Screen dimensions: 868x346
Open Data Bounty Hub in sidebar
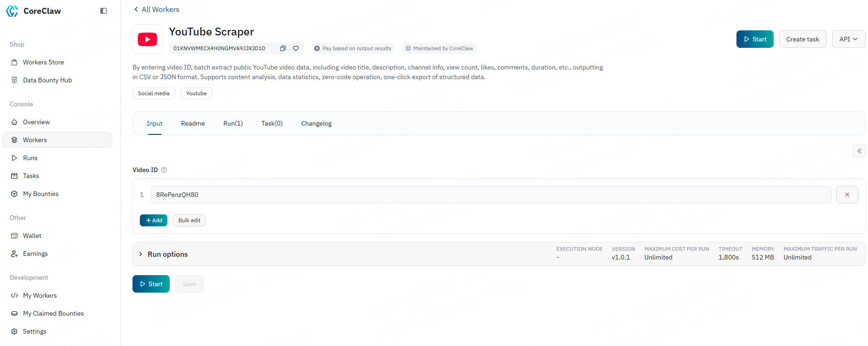pyautogui.click(x=47, y=80)
